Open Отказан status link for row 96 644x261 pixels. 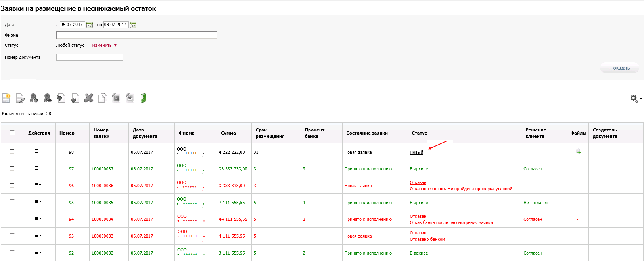(x=418, y=182)
